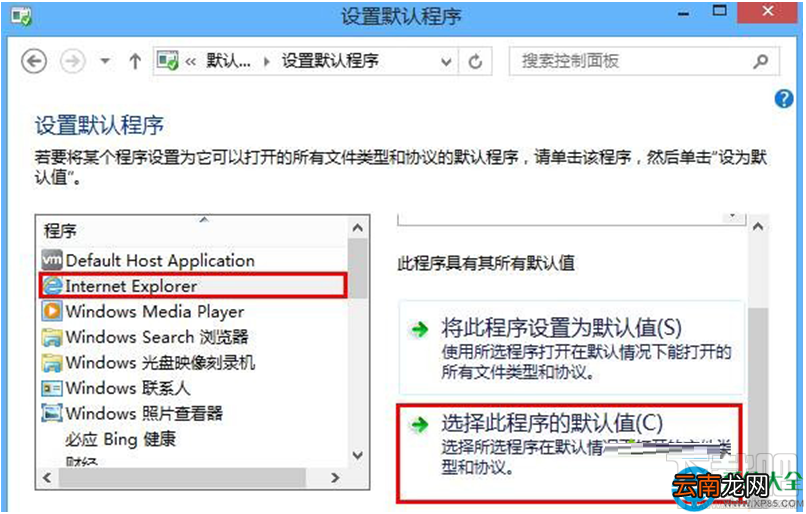Click the Forward navigation arrow

pyautogui.click(x=72, y=62)
